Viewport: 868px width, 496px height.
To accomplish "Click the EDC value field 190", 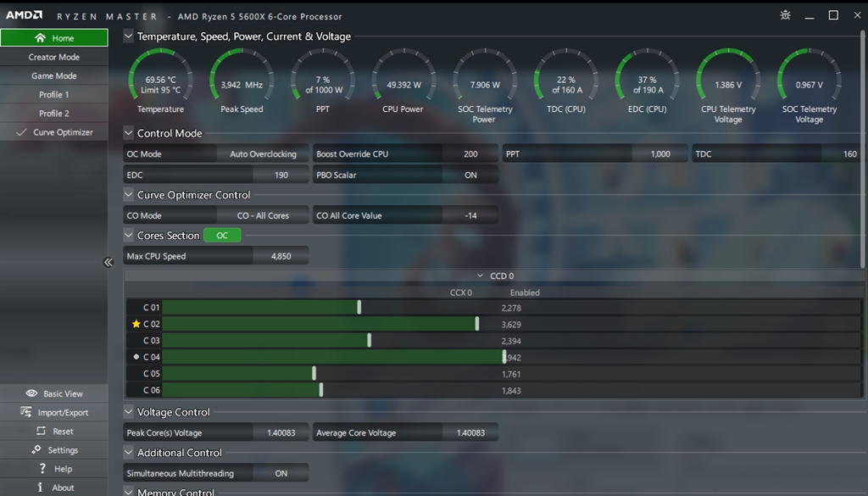I will 281,175.
